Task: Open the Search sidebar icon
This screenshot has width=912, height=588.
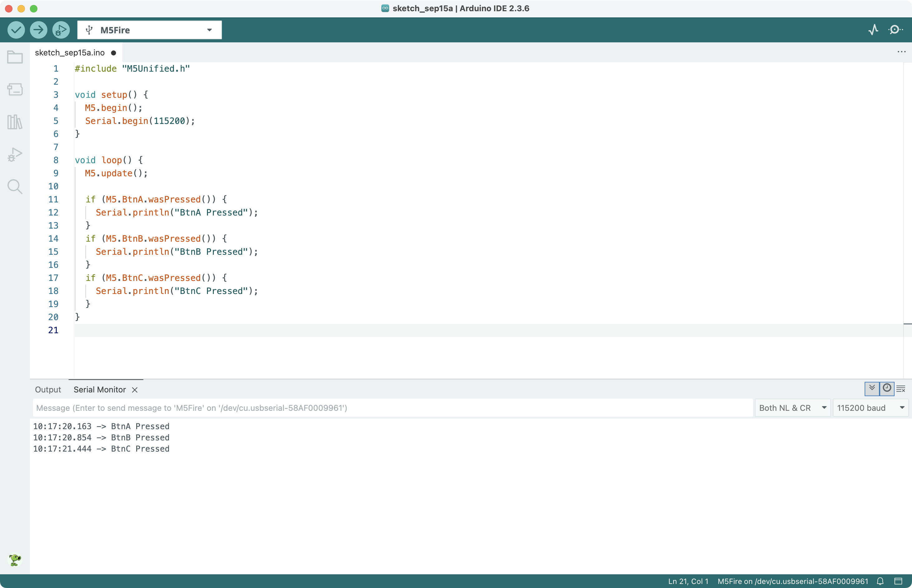Action: (15, 187)
